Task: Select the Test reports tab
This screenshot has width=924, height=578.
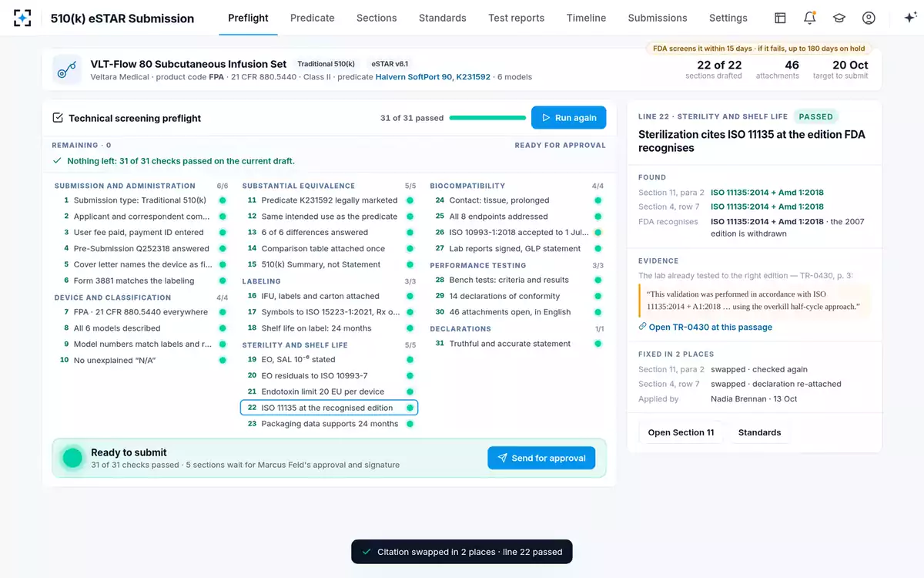Action: coord(516,18)
